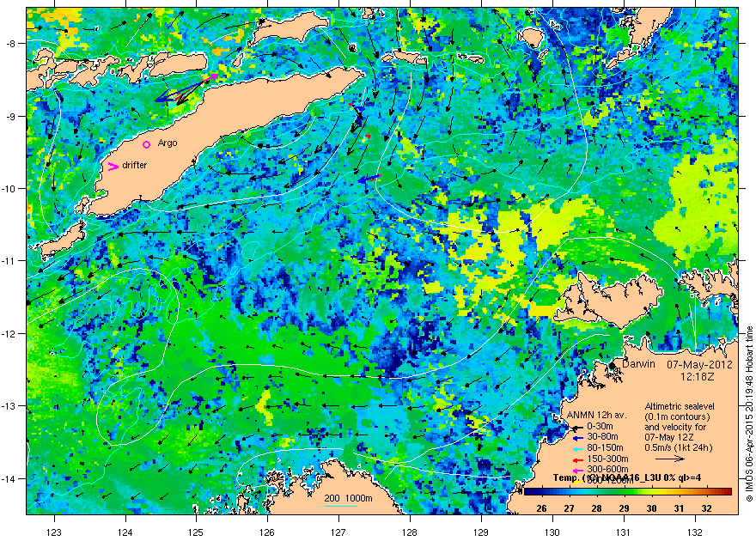This screenshot has height=541, width=756.
Task: Click the longitude label 123
Action: coord(54,532)
